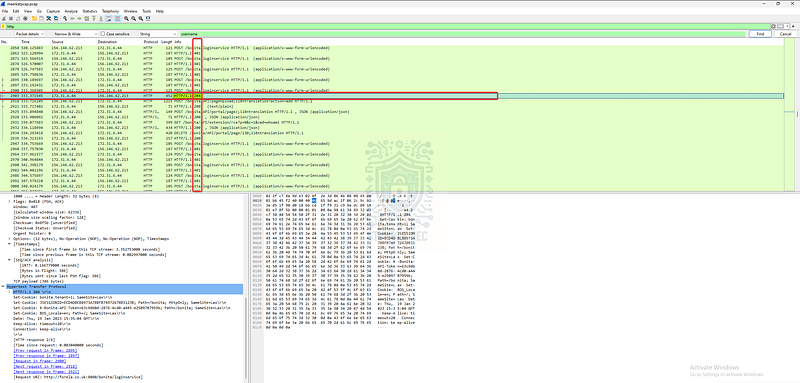Screen dimensions: 800x383
Task: Restart the current capture from the toolbar
Action: coord(18,18)
